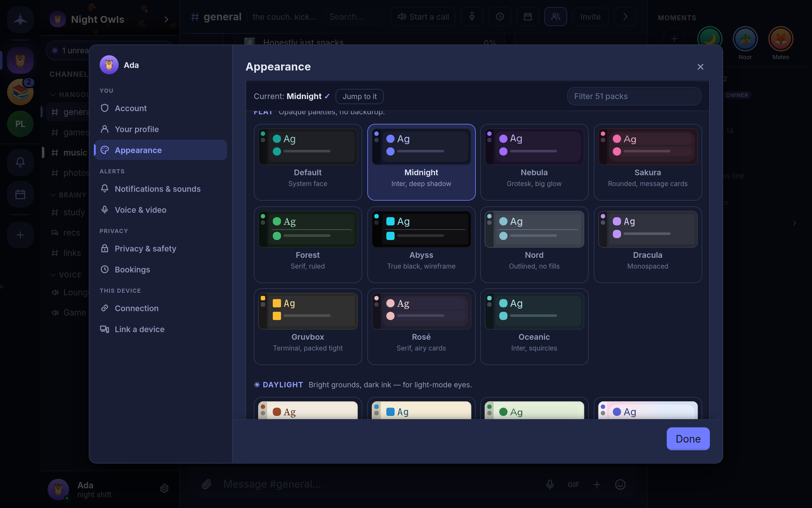Choose the Nebula theme pack

point(534,162)
